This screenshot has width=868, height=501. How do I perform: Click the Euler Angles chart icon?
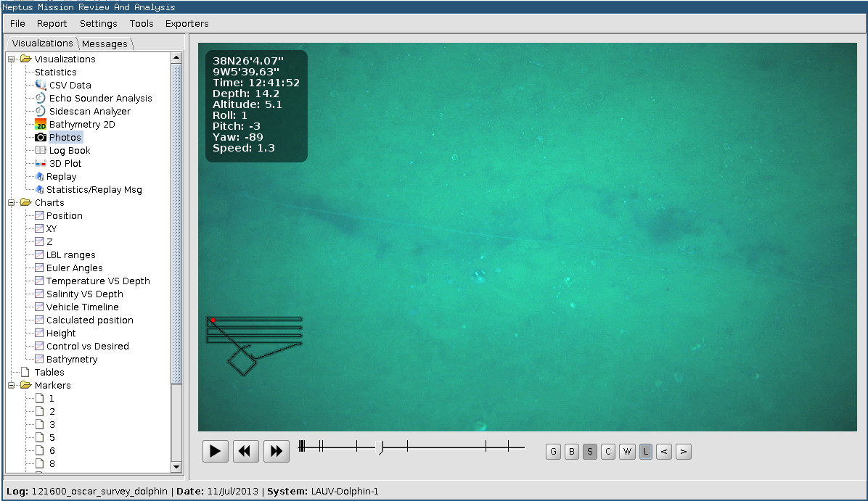pos(39,268)
